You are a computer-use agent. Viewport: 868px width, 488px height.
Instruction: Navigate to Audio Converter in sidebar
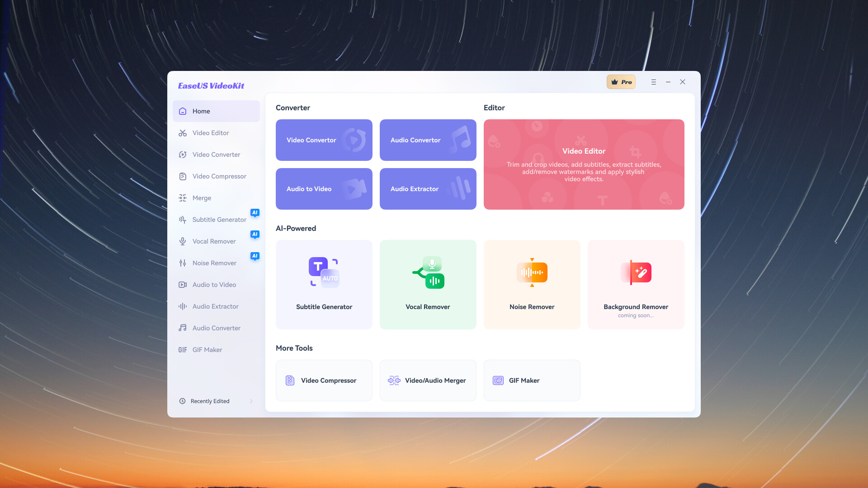[x=217, y=328]
